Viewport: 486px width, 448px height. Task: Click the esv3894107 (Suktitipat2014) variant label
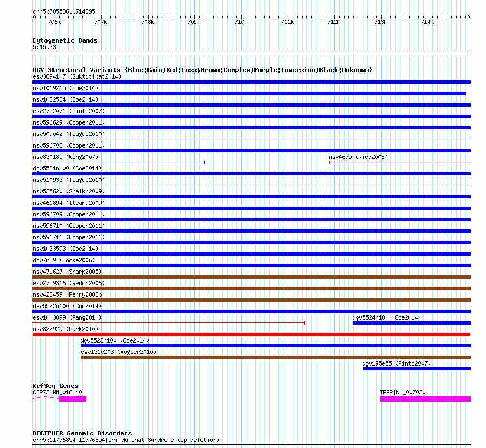tap(77, 76)
